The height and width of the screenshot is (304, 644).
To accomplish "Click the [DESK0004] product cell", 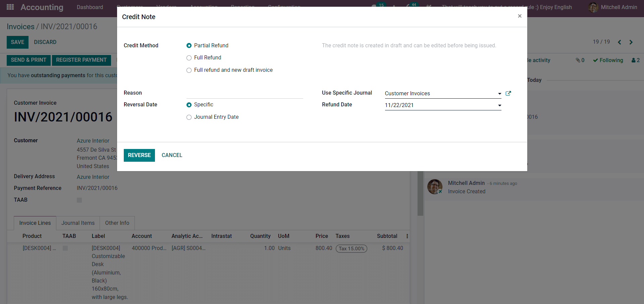I will (x=39, y=248).
